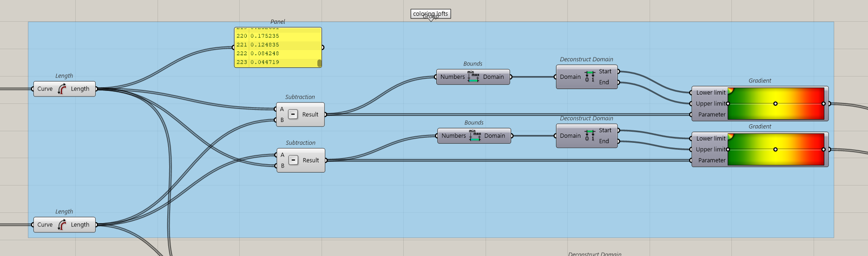Click the Result output of the upper Subtraction

310,115
